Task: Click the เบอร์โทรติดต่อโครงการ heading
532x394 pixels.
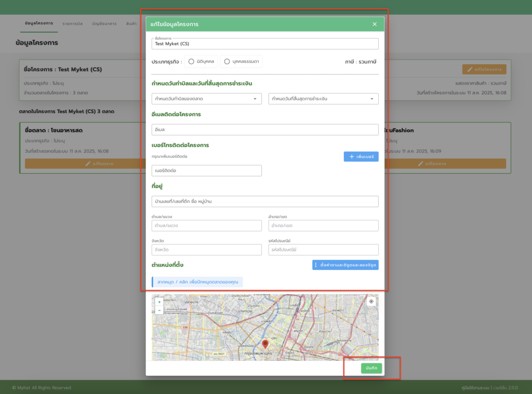Action: pos(180,145)
